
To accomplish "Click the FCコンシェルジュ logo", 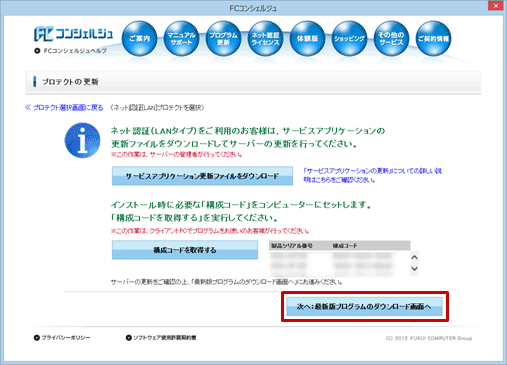I will (x=73, y=34).
